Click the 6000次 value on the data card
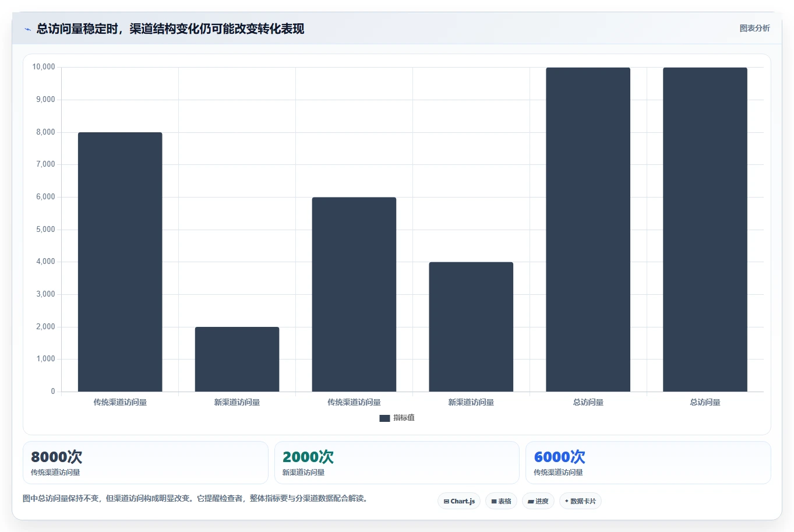This screenshot has width=794, height=532. tap(559, 457)
